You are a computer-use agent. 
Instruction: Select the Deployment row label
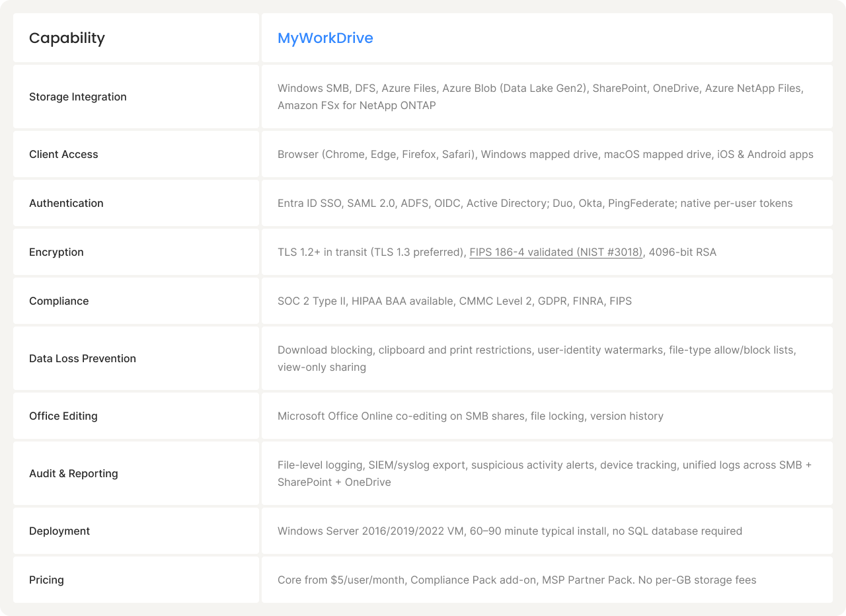click(x=59, y=531)
